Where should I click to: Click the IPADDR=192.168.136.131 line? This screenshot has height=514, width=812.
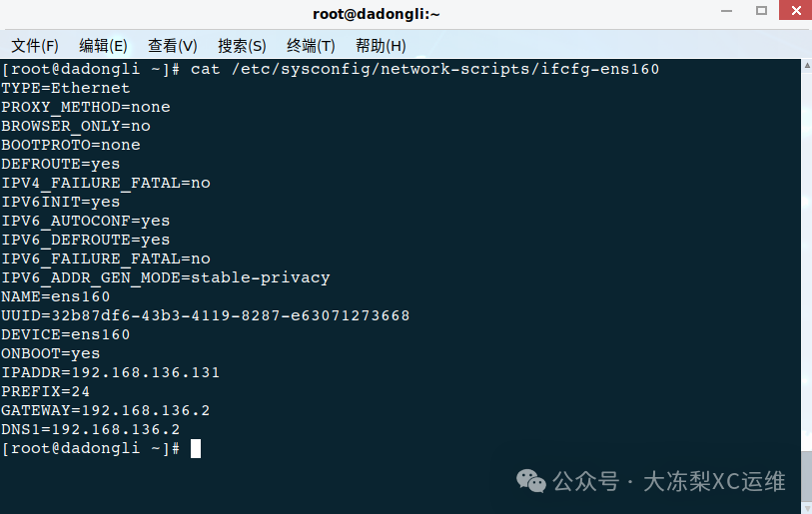(110, 372)
